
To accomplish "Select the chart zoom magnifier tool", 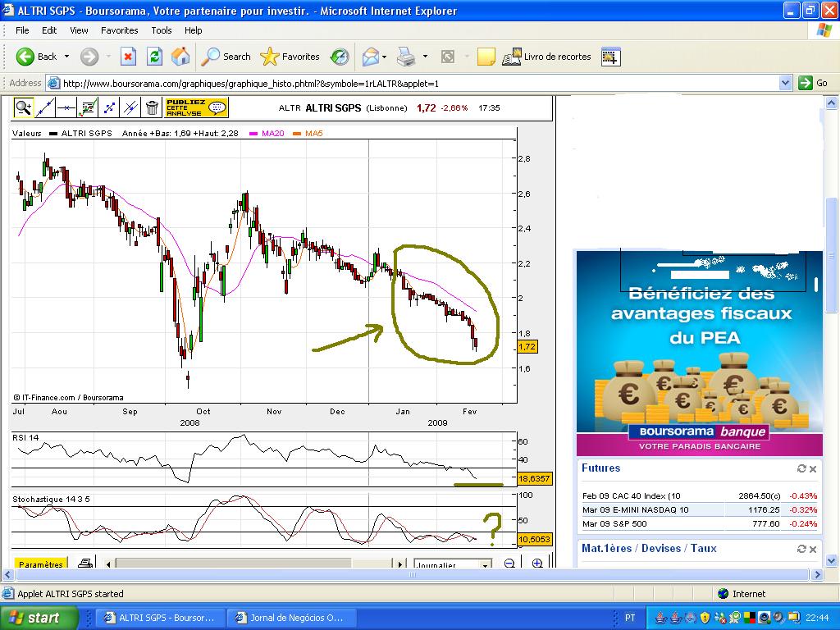I will point(24,107).
